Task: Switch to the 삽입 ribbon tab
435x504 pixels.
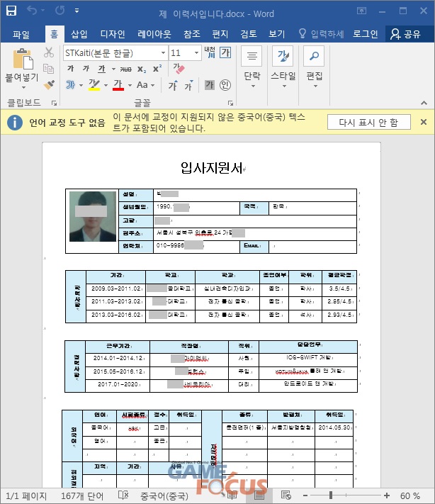Action: (x=79, y=34)
